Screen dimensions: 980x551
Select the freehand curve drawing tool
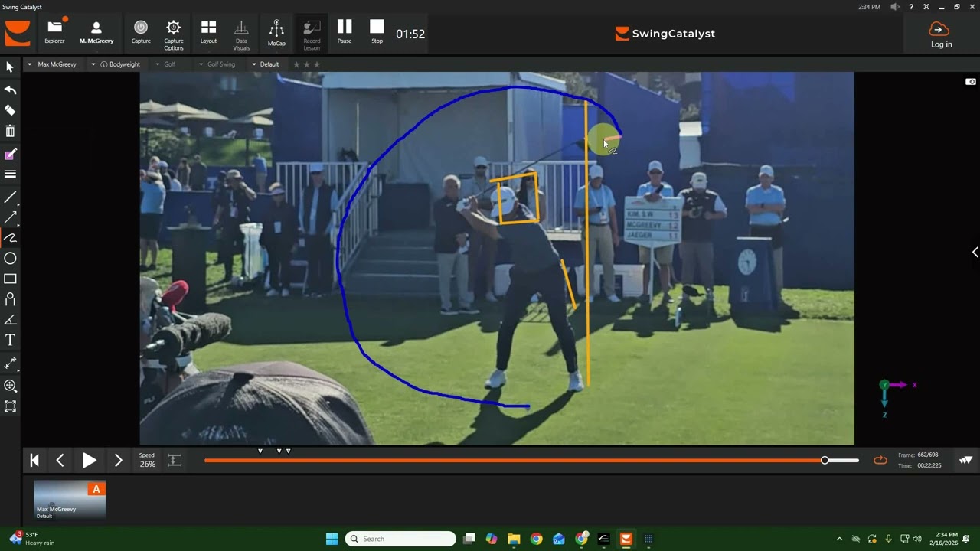(x=11, y=238)
